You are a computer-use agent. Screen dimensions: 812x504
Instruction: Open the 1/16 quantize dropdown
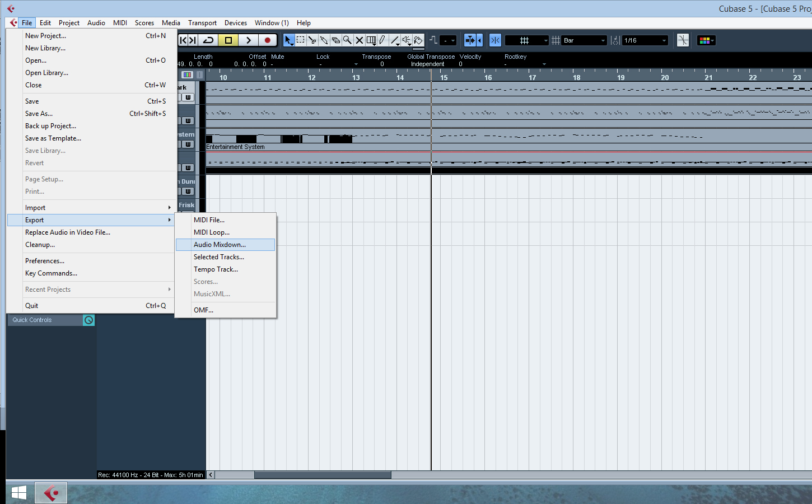click(645, 40)
